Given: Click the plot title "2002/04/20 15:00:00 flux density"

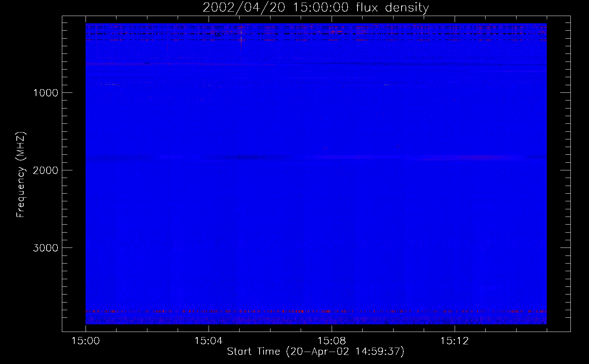Looking at the screenshot, I should tap(316, 8).
